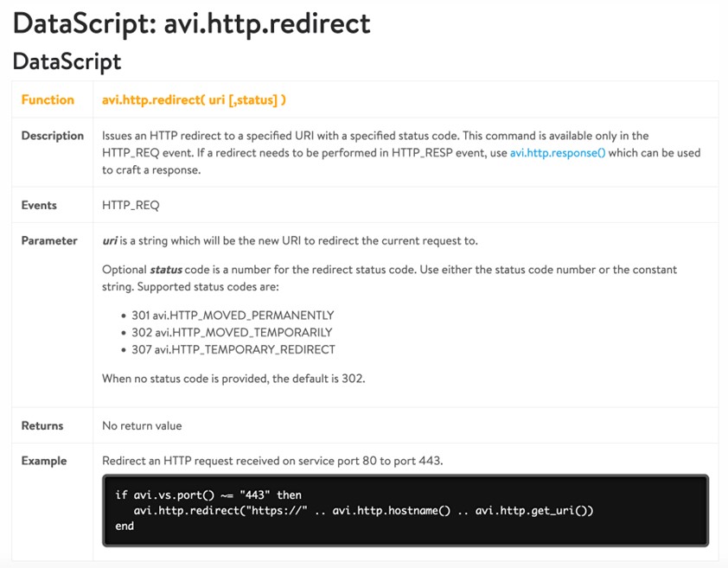Click the page title DataScript: avi.http.redirect

pos(191,23)
